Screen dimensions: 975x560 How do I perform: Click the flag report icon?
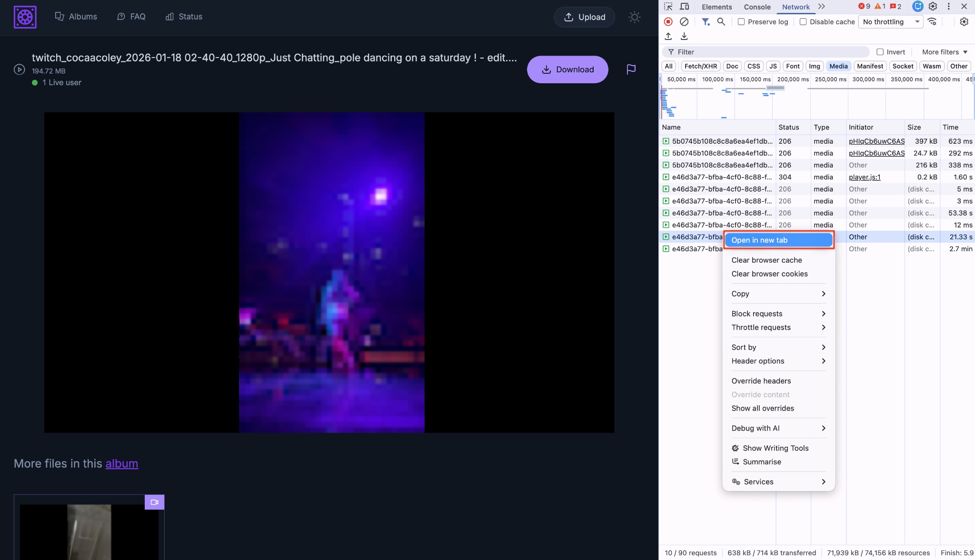(631, 69)
